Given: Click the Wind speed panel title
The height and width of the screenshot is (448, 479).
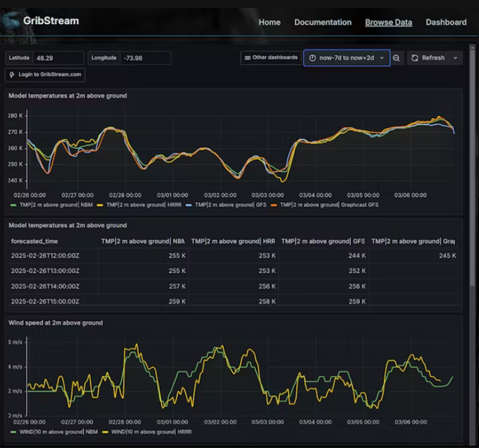Looking at the screenshot, I should [x=55, y=323].
